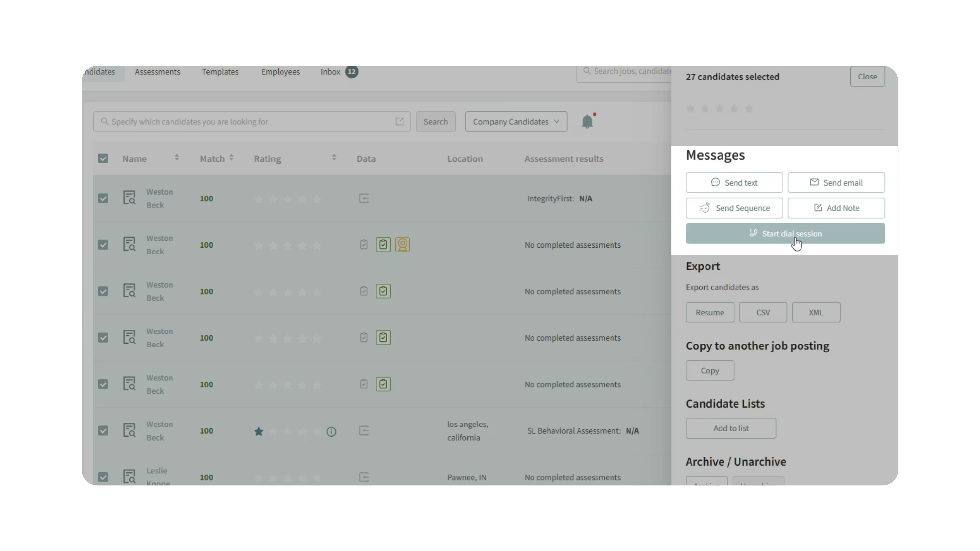Click the Start dial session button
This screenshot has width=980, height=551.
pyautogui.click(x=785, y=234)
